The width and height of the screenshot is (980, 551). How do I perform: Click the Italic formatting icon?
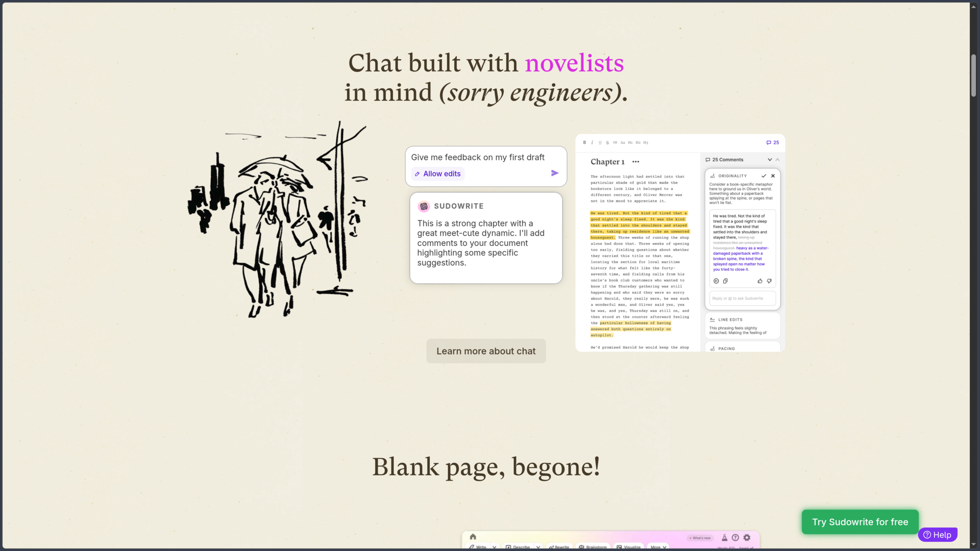pos(592,143)
